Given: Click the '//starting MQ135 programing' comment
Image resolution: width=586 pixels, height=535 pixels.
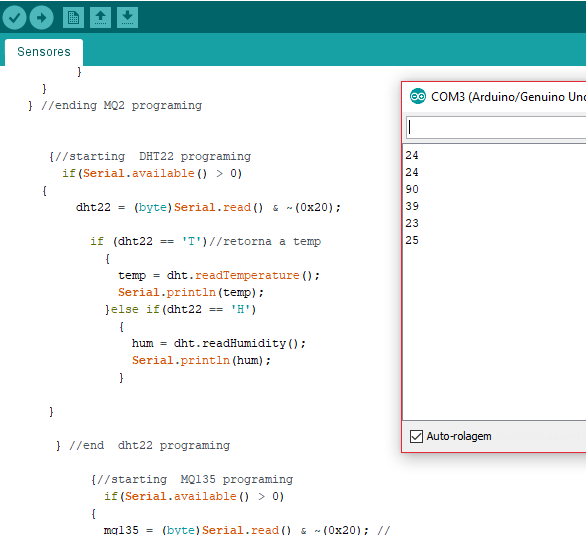Looking at the screenshot, I should click(195, 480).
